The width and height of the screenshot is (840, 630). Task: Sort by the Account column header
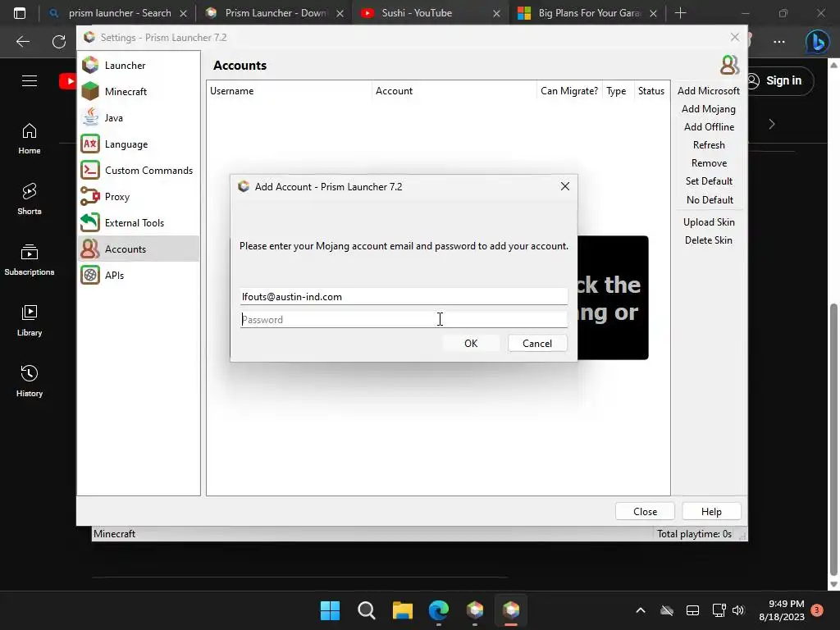pyautogui.click(x=454, y=91)
